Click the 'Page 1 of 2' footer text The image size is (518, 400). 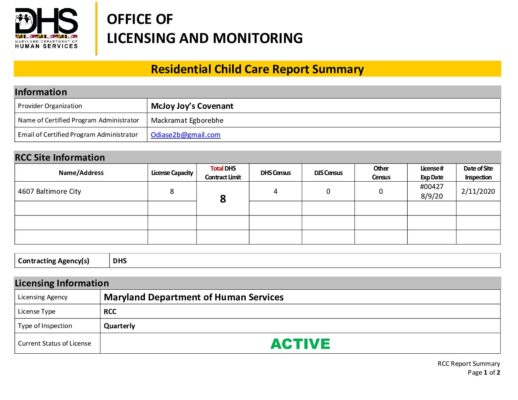point(484,372)
